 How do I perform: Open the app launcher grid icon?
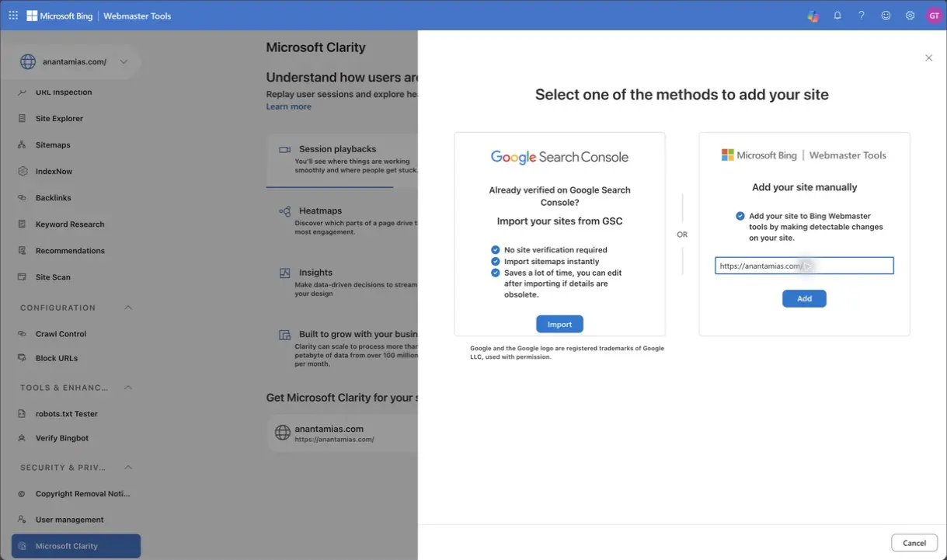click(13, 16)
